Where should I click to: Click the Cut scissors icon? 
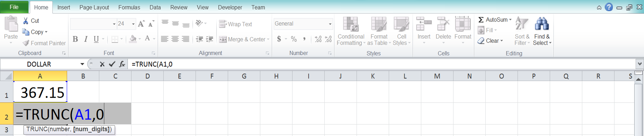25,21
